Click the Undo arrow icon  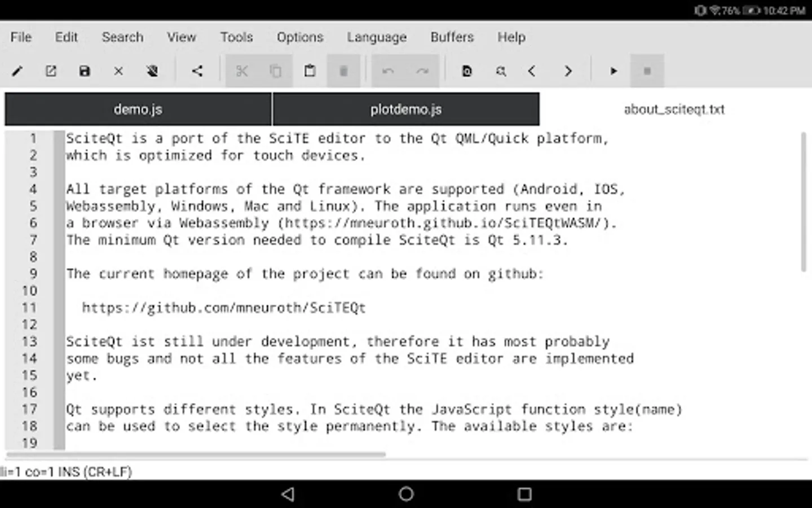[388, 71]
